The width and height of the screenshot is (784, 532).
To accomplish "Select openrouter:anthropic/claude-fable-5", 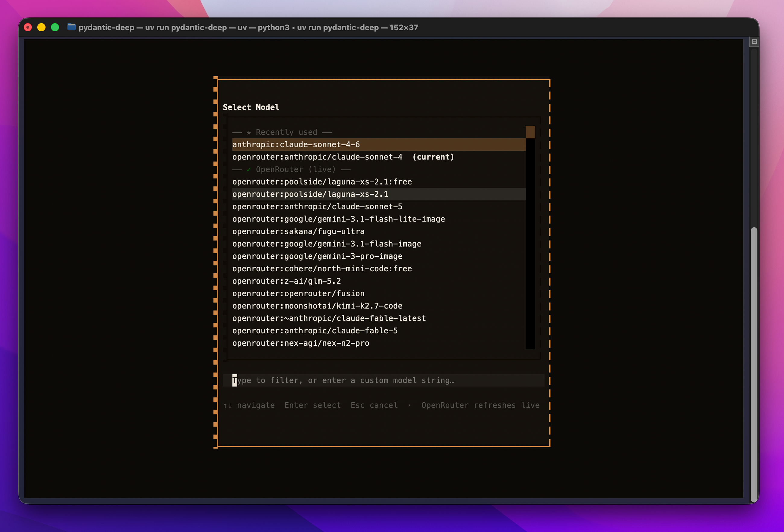I will [378, 331].
